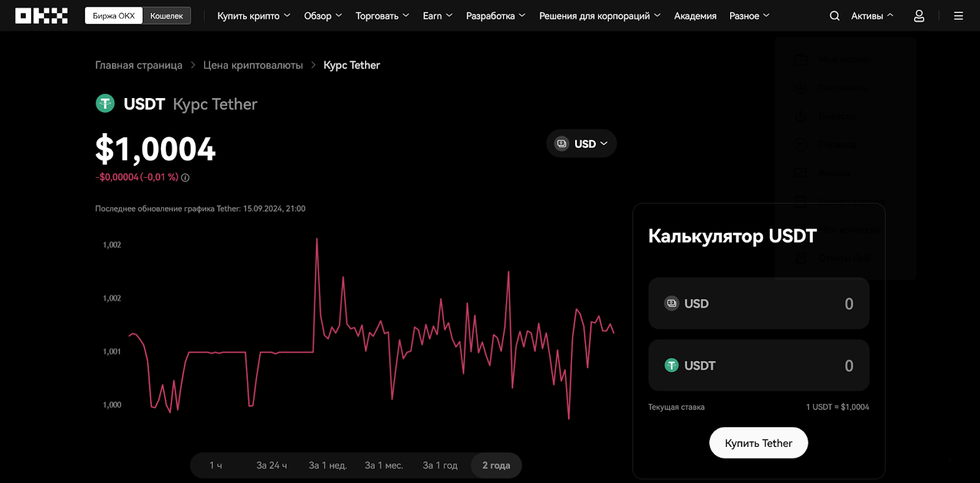Open the user profile icon
Image resolution: width=980 pixels, height=483 pixels.
919,16
